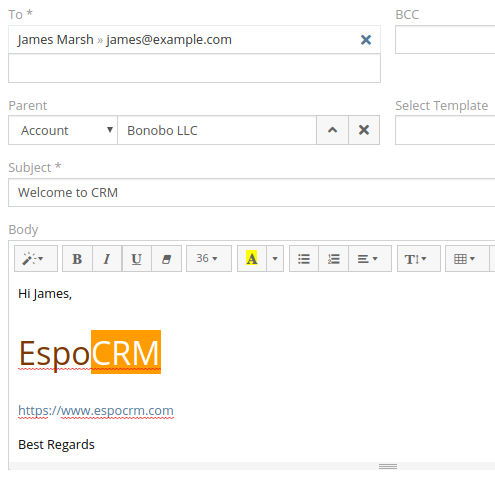Open the color picker dropdown arrow
This screenshot has height=480, width=495.
tap(275, 259)
